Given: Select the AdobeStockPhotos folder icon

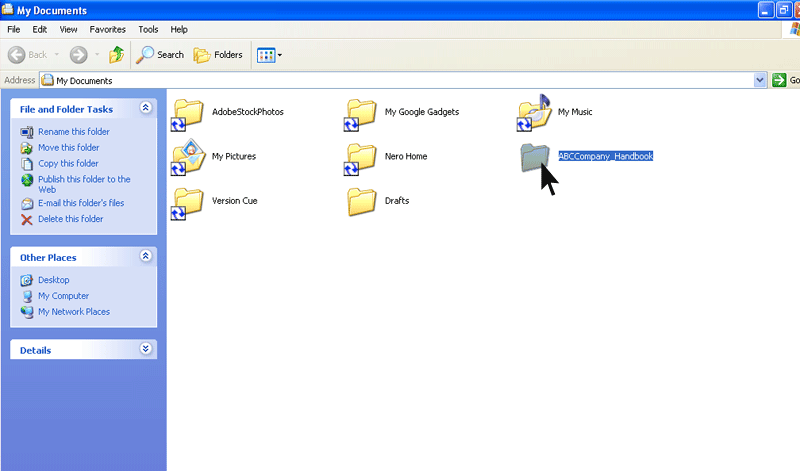Looking at the screenshot, I should click(x=188, y=114).
